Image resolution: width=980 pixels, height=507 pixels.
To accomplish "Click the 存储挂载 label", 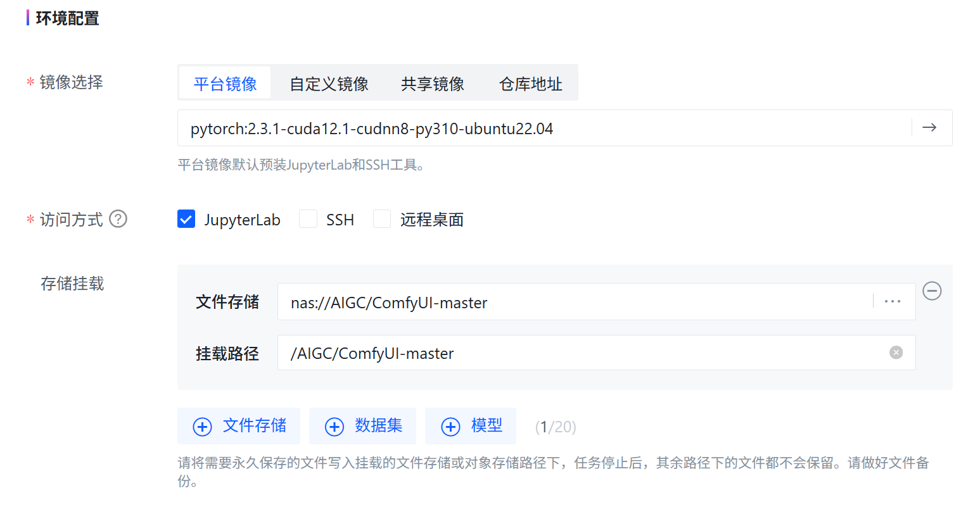I will point(72,284).
